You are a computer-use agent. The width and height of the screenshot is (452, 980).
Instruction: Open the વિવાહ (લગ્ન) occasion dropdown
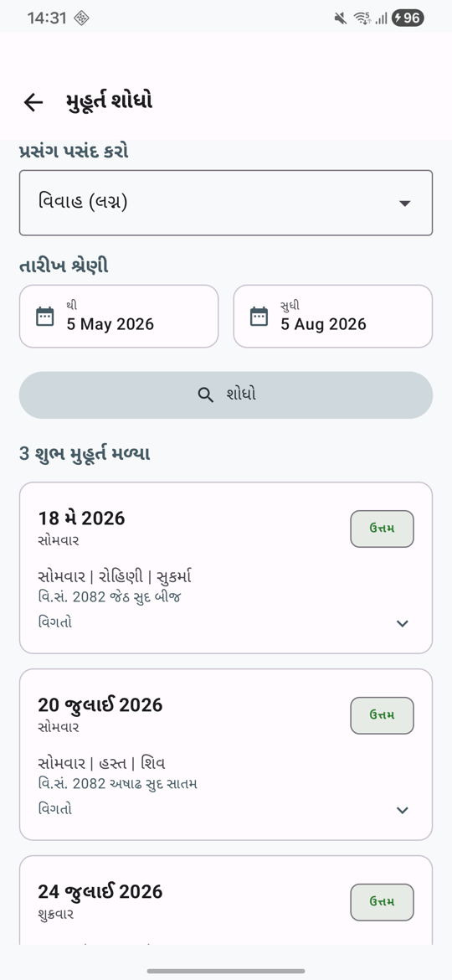point(226,203)
